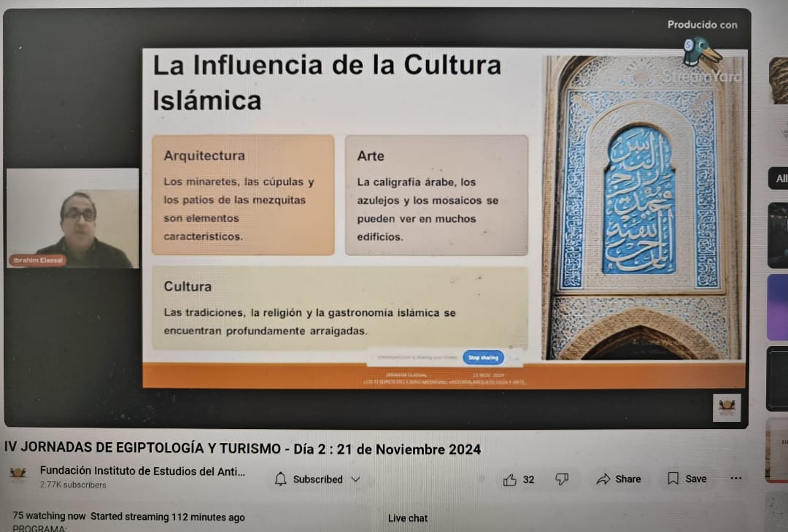Click the StreamYard duck logo

tap(701, 52)
